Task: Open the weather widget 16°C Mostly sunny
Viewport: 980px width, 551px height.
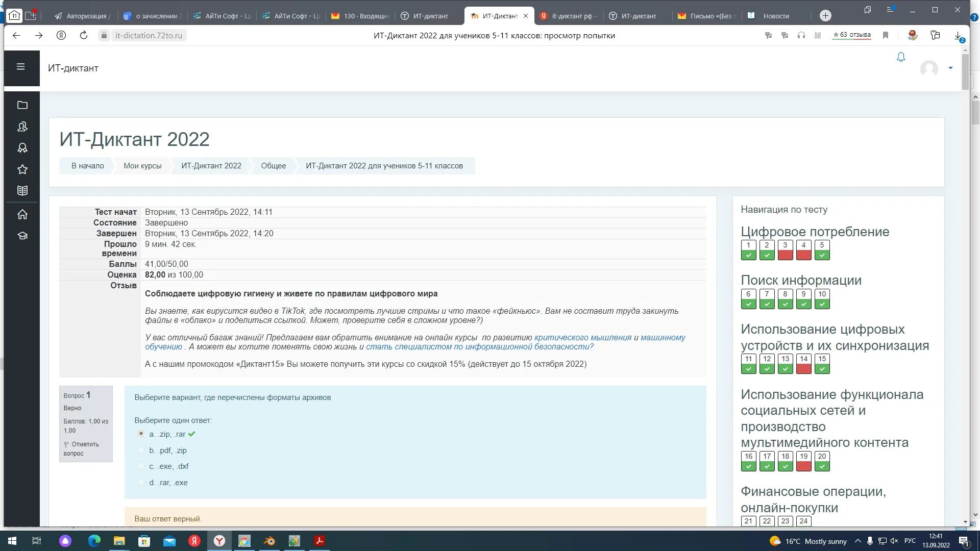Action: [x=808, y=541]
